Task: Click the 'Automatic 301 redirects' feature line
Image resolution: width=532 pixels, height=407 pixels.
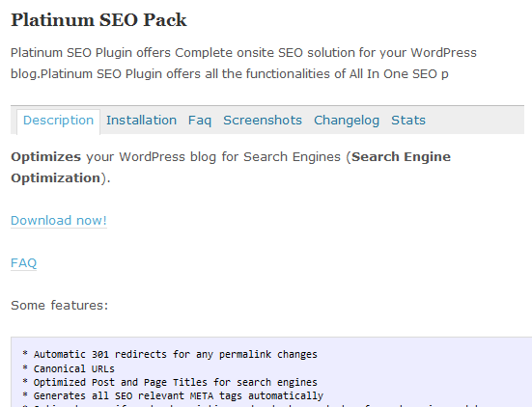Action: click(x=170, y=355)
